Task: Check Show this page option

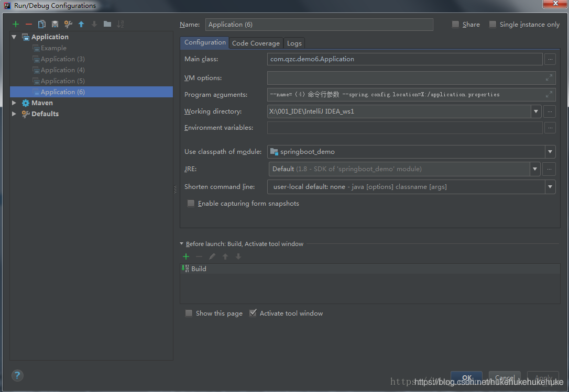Action: coord(189,313)
